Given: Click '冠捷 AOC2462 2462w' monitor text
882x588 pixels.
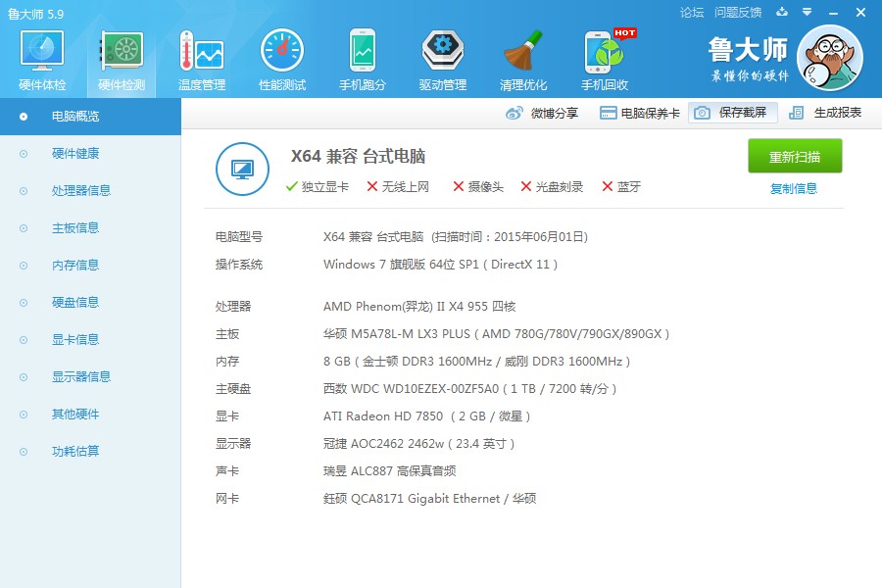Looking at the screenshot, I should tap(383, 444).
